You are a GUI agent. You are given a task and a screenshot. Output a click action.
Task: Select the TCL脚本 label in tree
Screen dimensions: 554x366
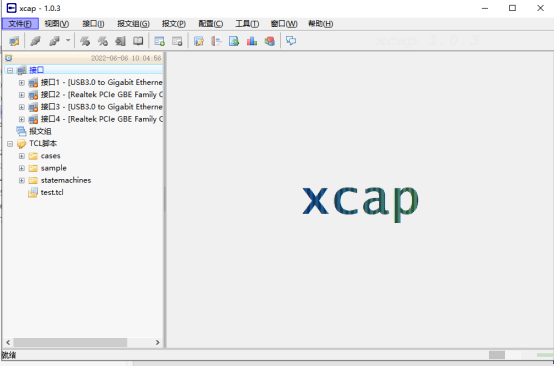click(43, 143)
